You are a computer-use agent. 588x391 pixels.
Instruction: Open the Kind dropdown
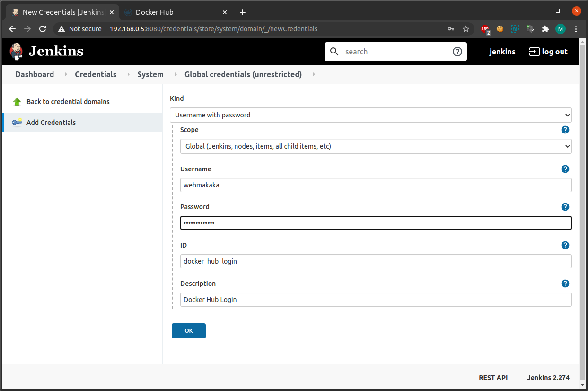370,115
